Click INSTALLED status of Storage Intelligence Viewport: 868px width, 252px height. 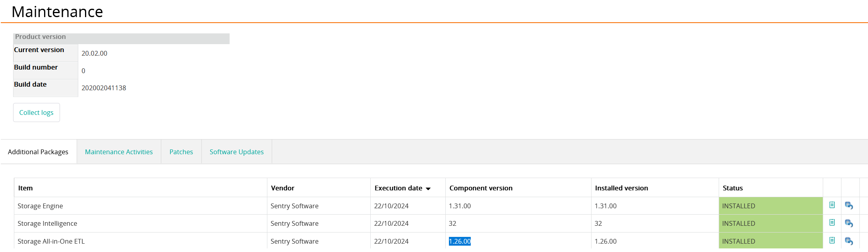(x=771, y=223)
